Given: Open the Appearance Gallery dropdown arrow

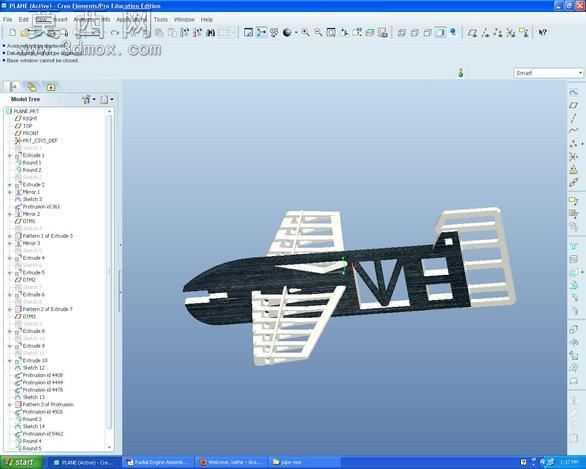Looking at the screenshot, I should coord(296,33).
